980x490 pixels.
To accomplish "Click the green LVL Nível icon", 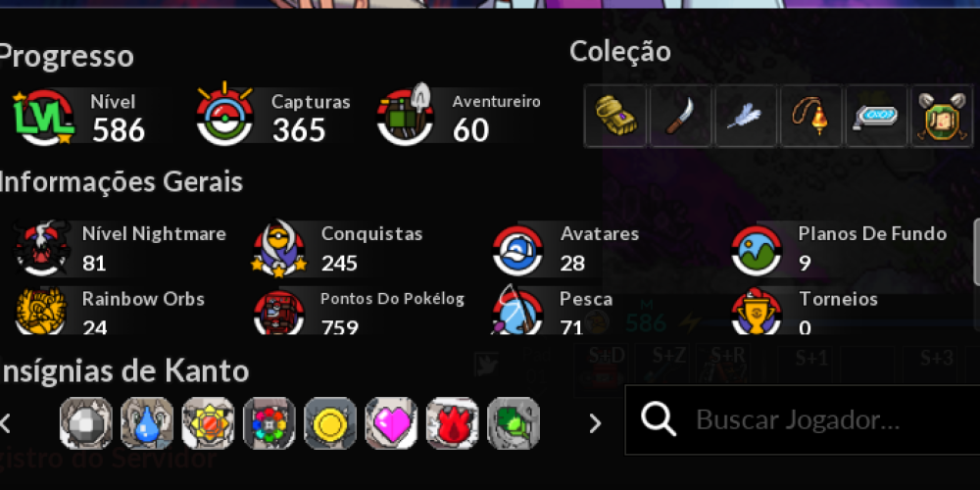I will 44,117.
